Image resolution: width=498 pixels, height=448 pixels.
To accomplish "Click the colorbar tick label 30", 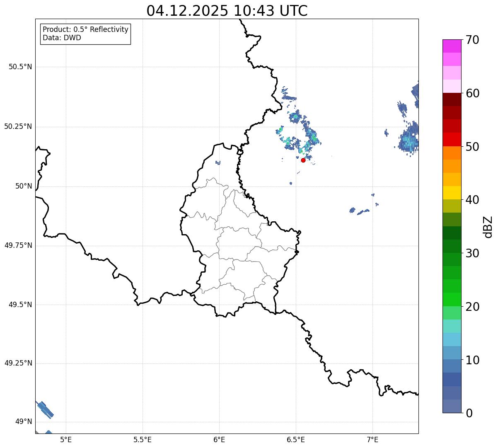I will (x=472, y=253).
